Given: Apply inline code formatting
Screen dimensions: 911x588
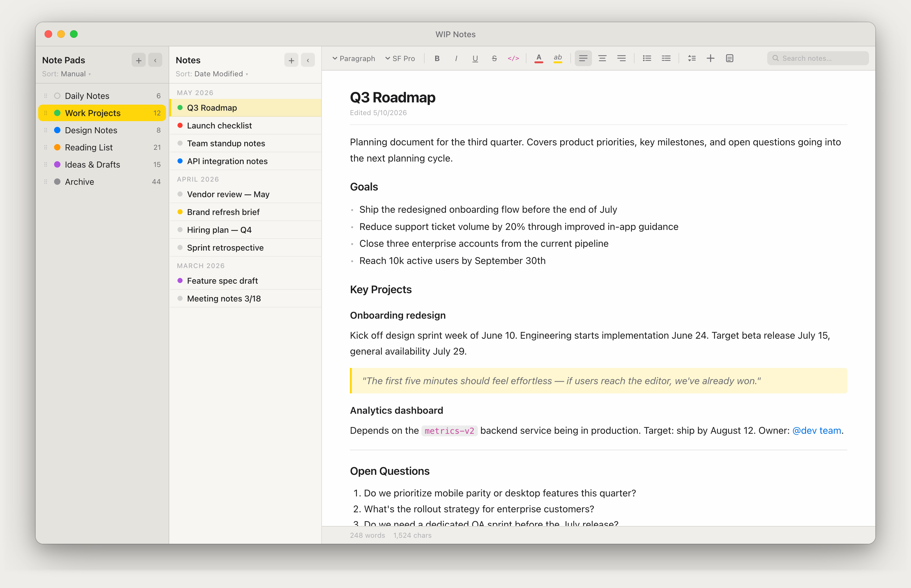Looking at the screenshot, I should [x=513, y=59].
